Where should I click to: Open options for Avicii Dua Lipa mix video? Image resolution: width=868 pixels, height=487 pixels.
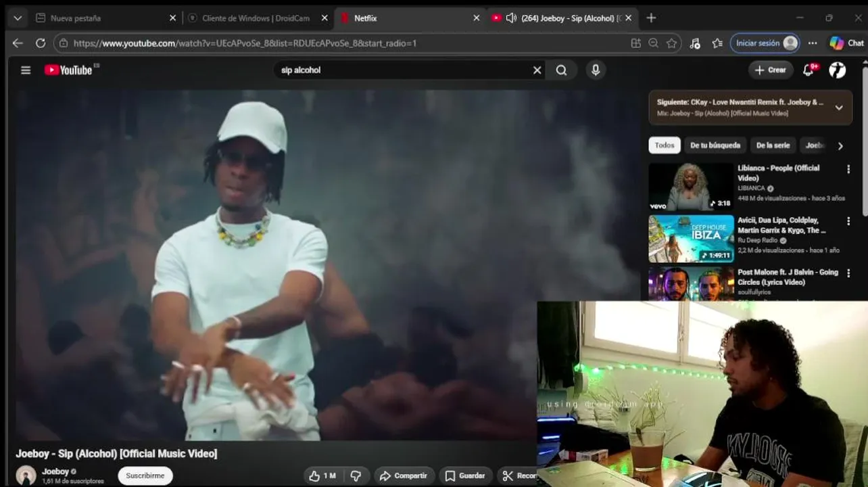[848, 221]
